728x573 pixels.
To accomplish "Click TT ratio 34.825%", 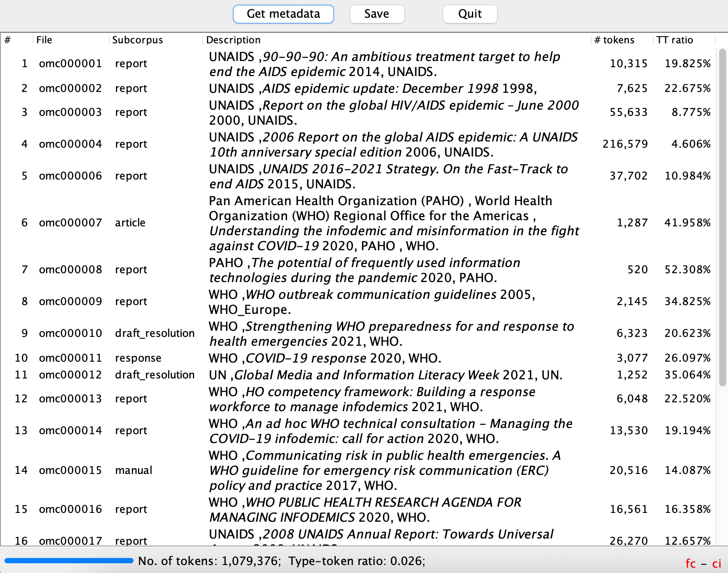I will click(x=688, y=302).
